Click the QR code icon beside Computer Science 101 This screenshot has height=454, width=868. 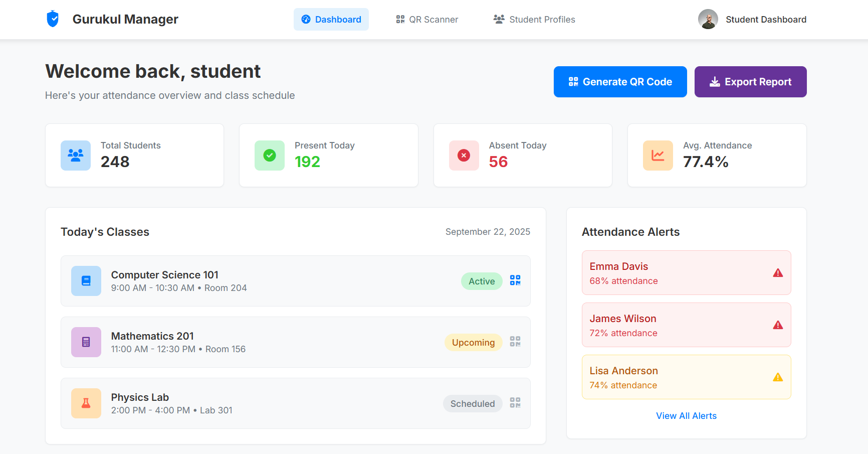[515, 280]
